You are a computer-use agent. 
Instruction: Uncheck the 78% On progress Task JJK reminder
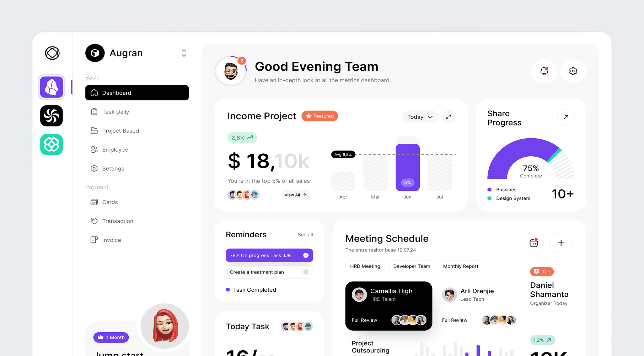click(x=306, y=255)
